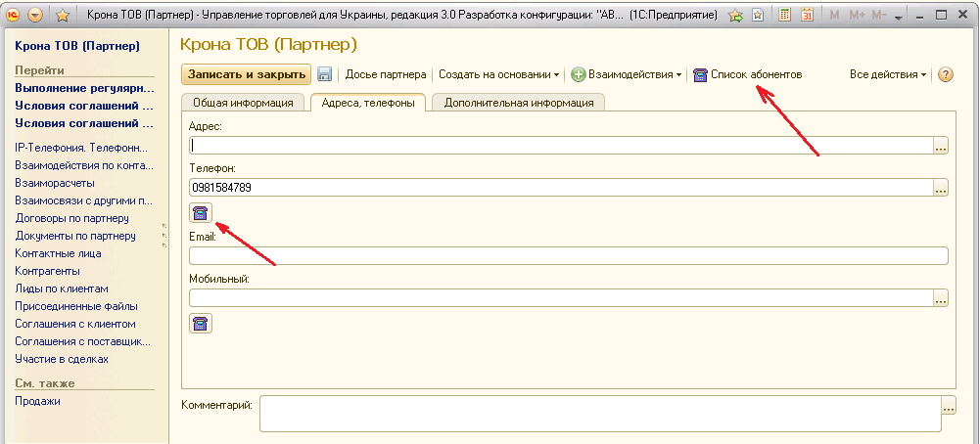Image resolution: width=980 pixels, height=444 pixels.
Task: Click the M- memory subtract button
Action: [879, 15]
